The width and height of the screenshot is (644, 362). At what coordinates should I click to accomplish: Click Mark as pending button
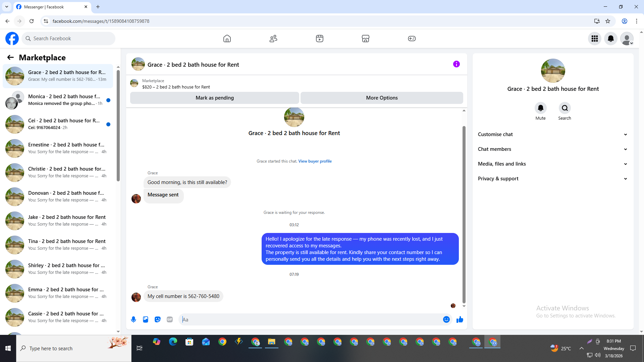pyautogui.click(x=215, y=98)
